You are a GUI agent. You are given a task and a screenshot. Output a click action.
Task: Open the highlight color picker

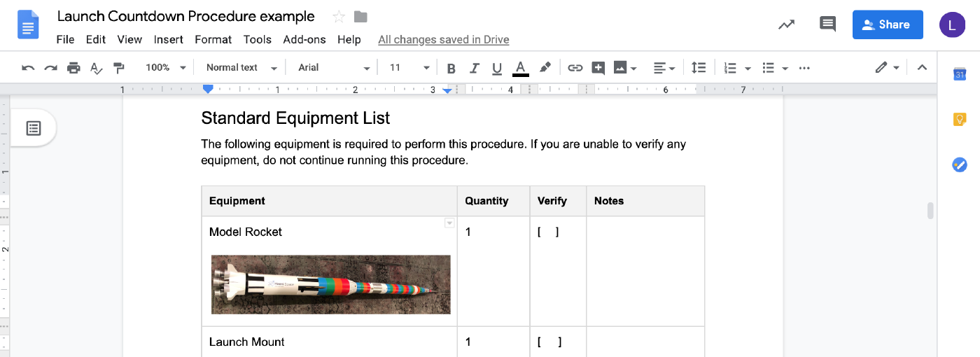coord(545,68)
